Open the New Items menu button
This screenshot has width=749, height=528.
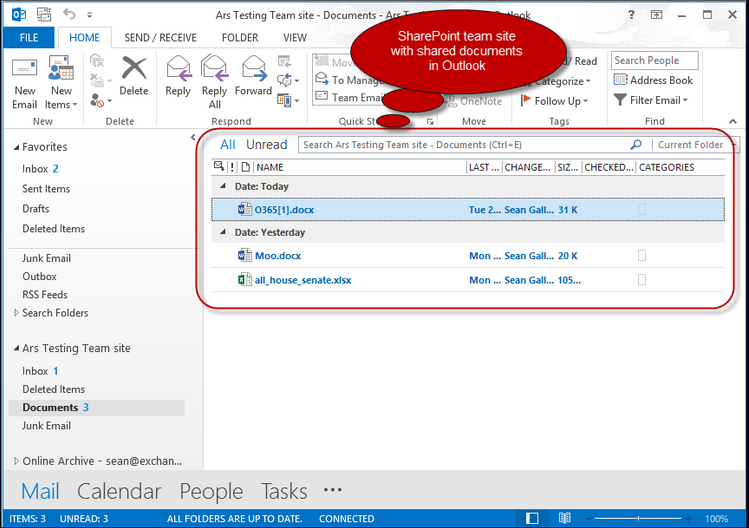coord(61,83)
